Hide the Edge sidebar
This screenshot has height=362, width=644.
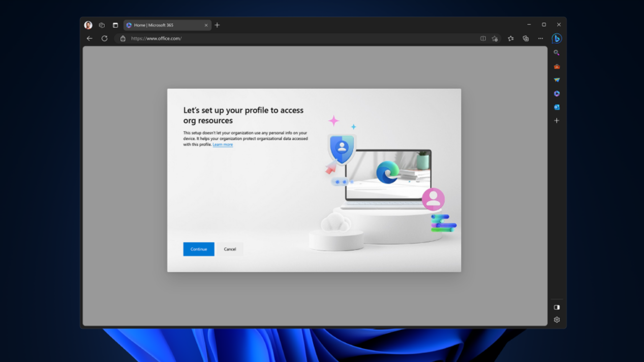click(557, 307)
